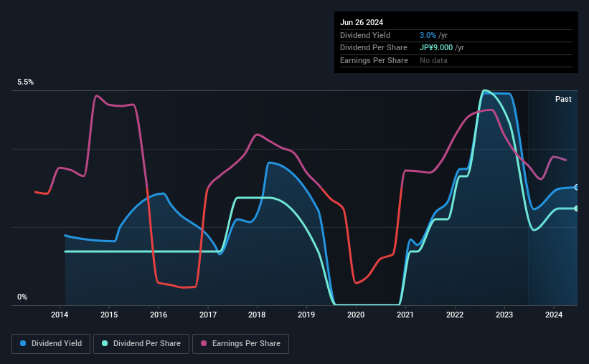Click the 5.5% y-axis label

(x=26, y=82)
